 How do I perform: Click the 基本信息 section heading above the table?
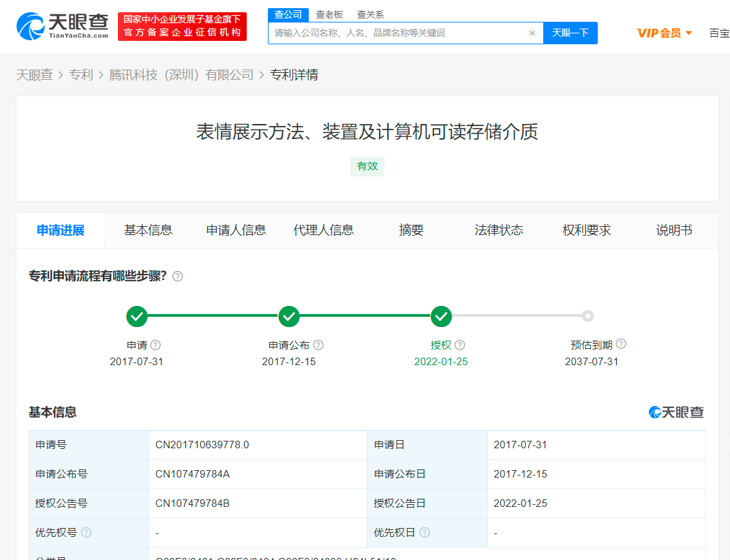52,412
